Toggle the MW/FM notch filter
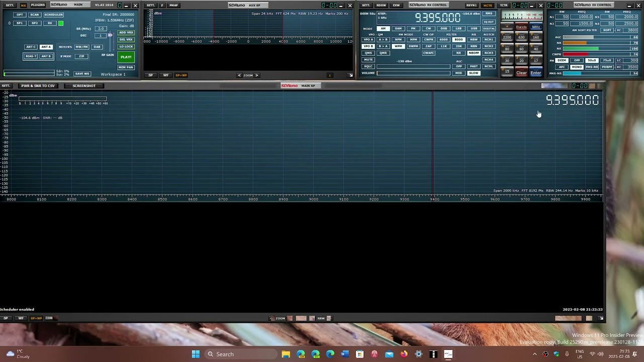This screenshot has height=362, width=644. [x=82, y=47]
